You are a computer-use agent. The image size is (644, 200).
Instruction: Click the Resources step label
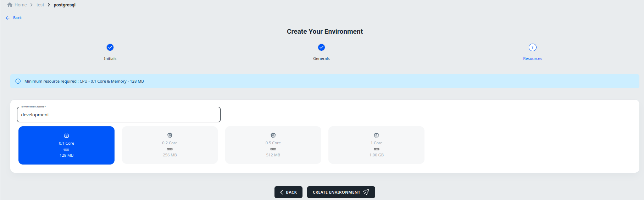pyautogui.click(x=532, y=59)
